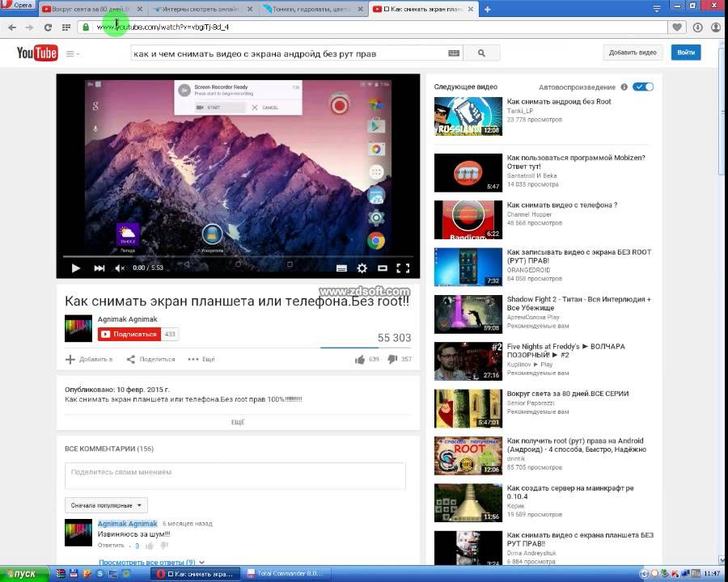Open video settings gear icon
Screen dimensions: 728x582
(x=362, y=268)
